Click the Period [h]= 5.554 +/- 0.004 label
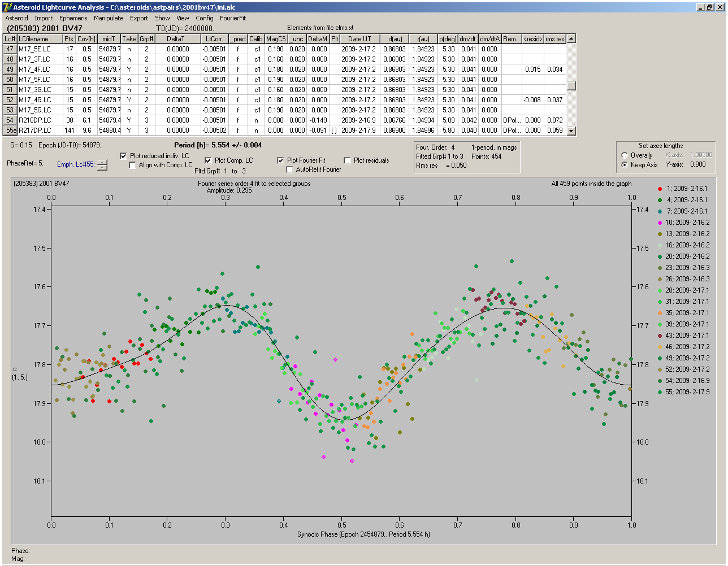 point(218,145)
